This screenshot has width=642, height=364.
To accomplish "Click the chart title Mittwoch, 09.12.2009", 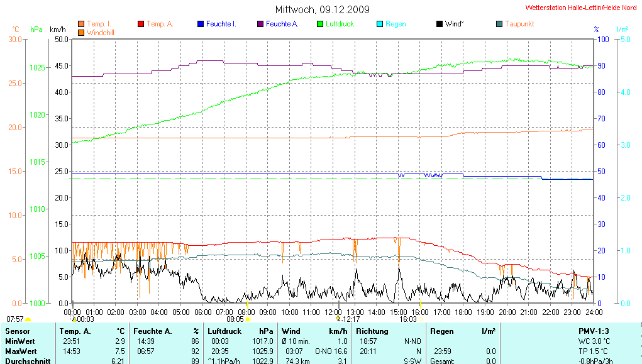I will [x=322, y=9].
